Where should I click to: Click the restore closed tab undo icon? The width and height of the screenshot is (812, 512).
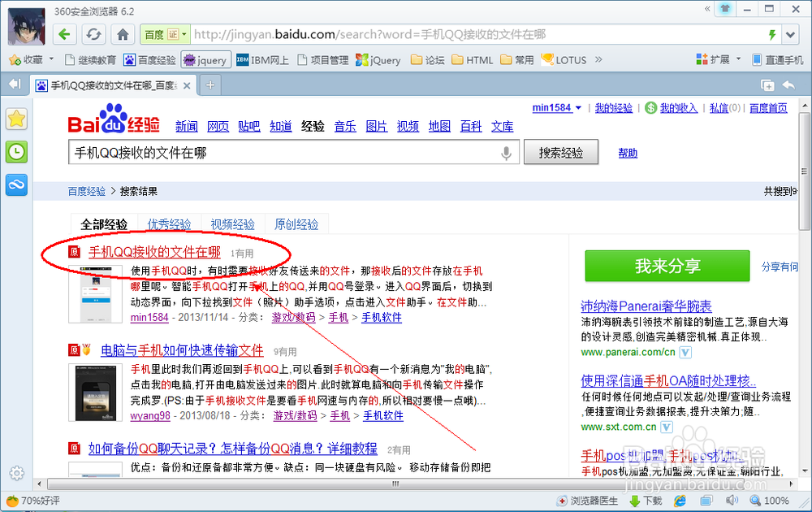[788, 85]
